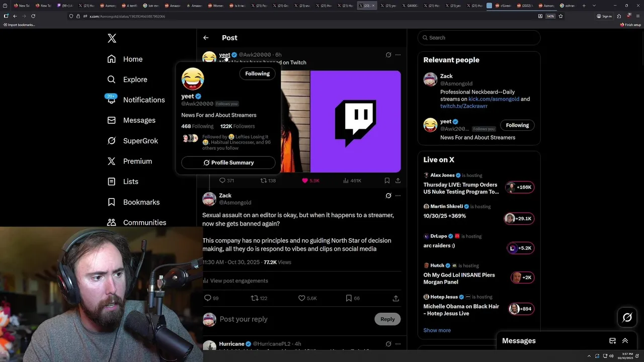This screenshot has width=644, height=362.
Task: Click Grok icon on Zack's post
Action: click(388, 196)
